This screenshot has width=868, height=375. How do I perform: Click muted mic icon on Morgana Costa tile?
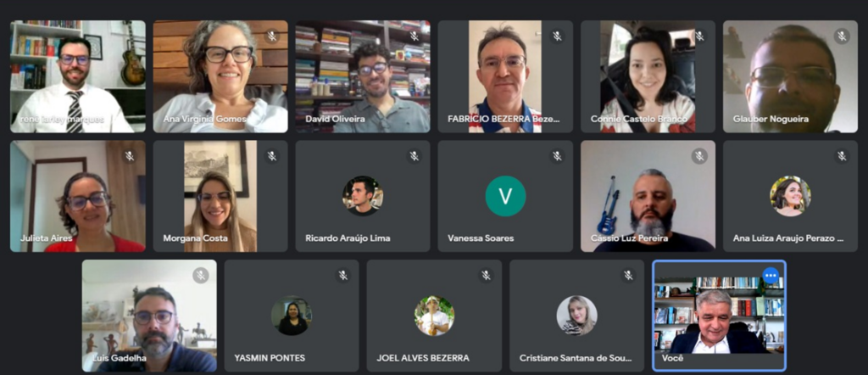[272, 156]
